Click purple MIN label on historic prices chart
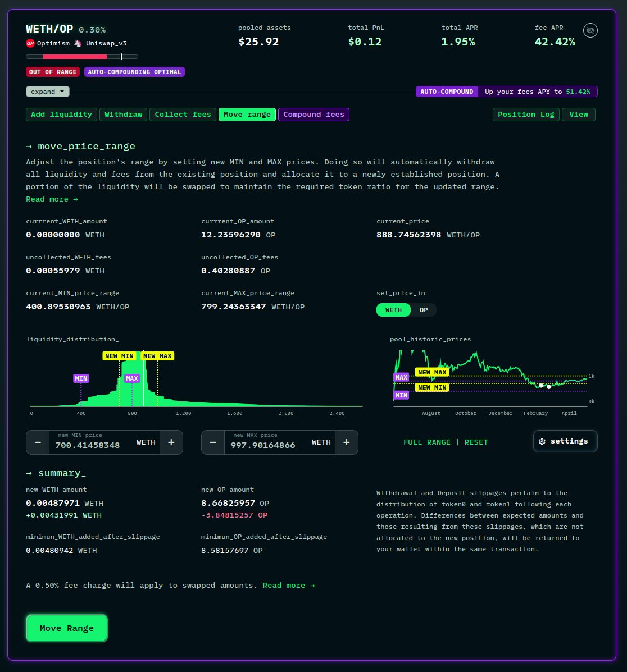The image size is (627, 672). [401, 395]
